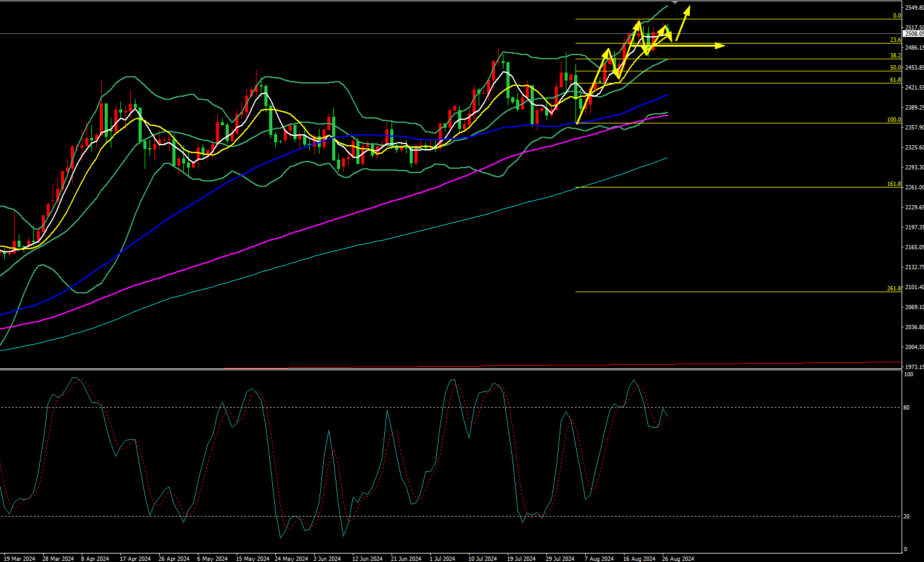The image size is (924, 562).
Task: Click the 10 Jul 2024 date label
Action: click(x=482, y=559)
